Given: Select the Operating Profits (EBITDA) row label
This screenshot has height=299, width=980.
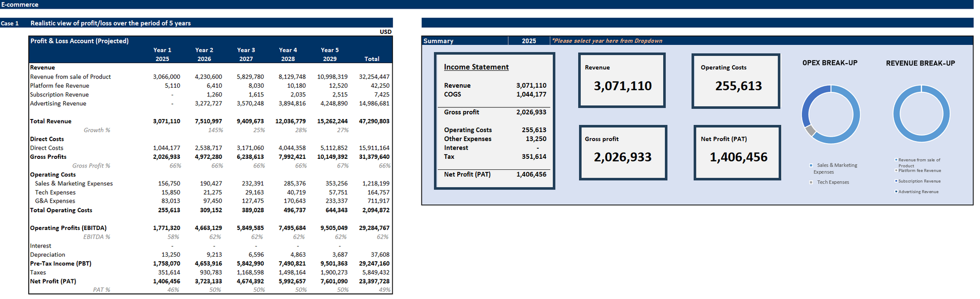Looking at the screenshot, I should point(68,228).
